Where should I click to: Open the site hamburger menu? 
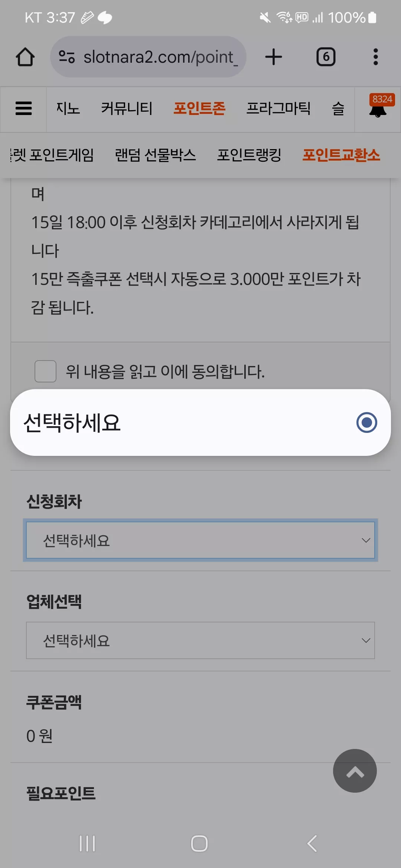click(23, 108)
